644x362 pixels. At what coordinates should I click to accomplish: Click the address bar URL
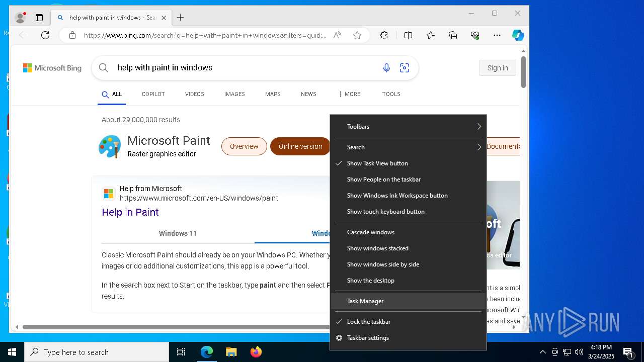pyautogui.click(x=205, y=35)
